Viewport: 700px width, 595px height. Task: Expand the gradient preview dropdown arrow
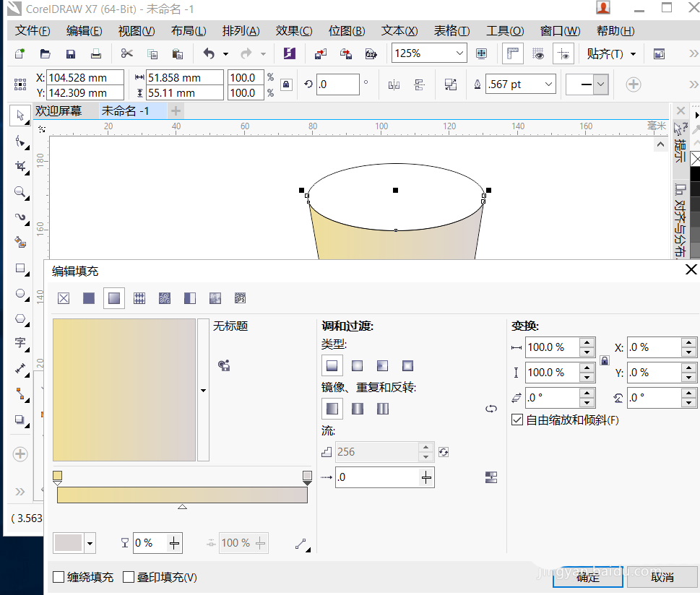pyautogui.click(x=202, y=390)
